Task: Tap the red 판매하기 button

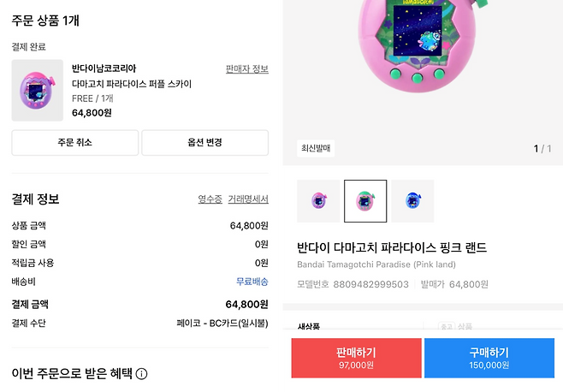Action: [x=356, y=358]
